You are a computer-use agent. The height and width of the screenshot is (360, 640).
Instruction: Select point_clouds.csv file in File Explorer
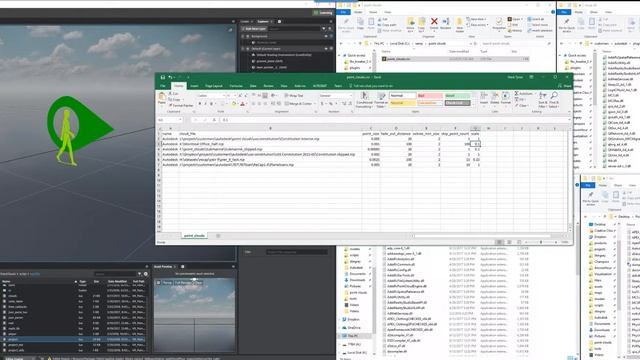(455, 59)
